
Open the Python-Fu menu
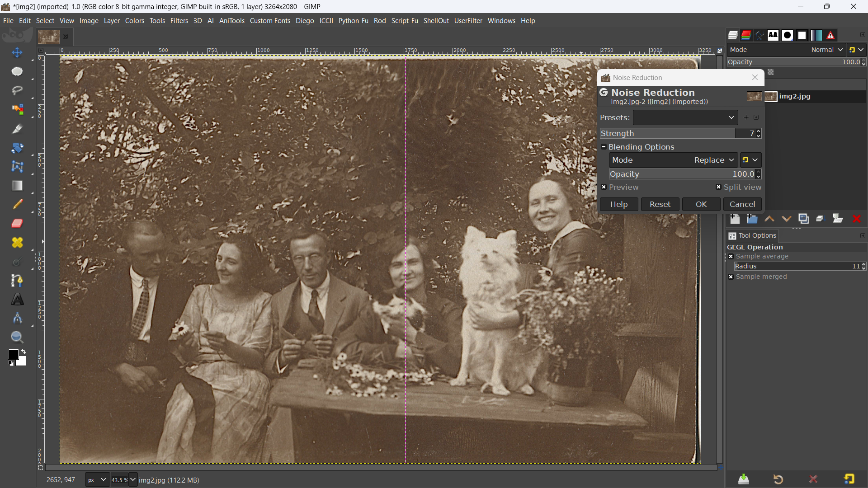click(x=353, y=21)
